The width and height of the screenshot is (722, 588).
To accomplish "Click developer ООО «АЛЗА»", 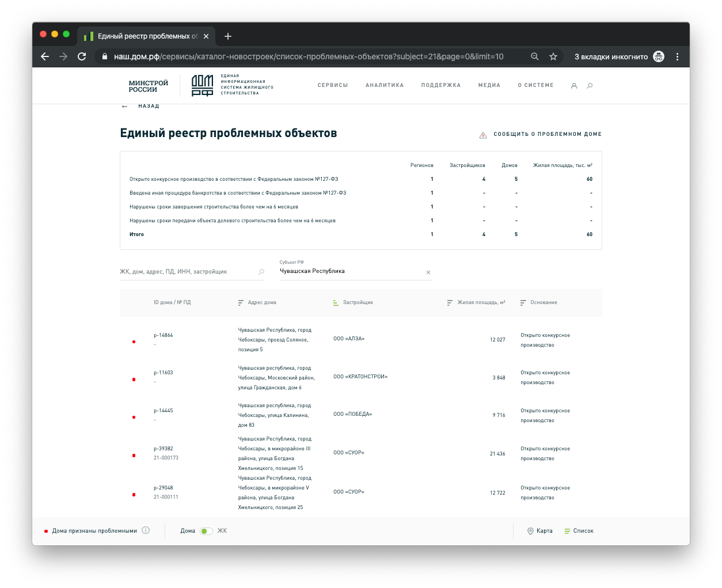I will tap(349, 339).
